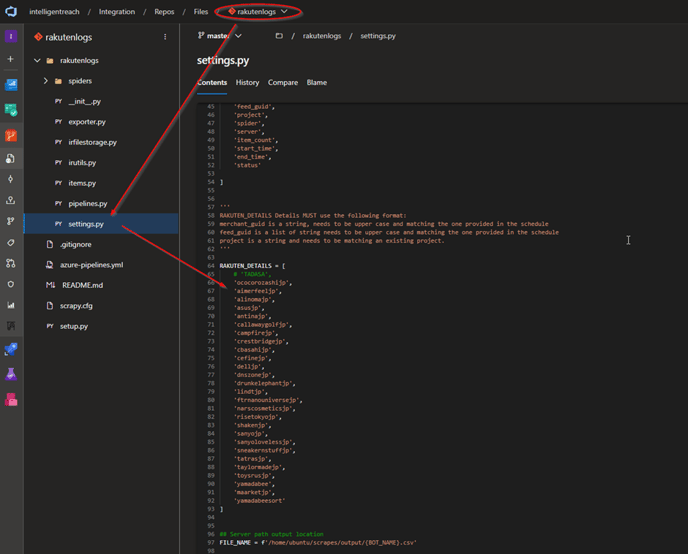Click the commented TADASA line 65
The image size is (688, 554).
252,274
